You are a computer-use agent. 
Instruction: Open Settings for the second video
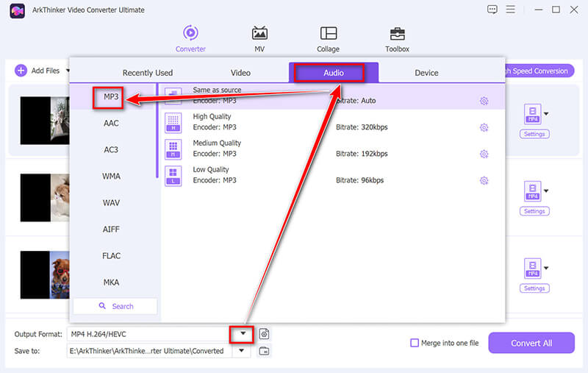point(534,211)
